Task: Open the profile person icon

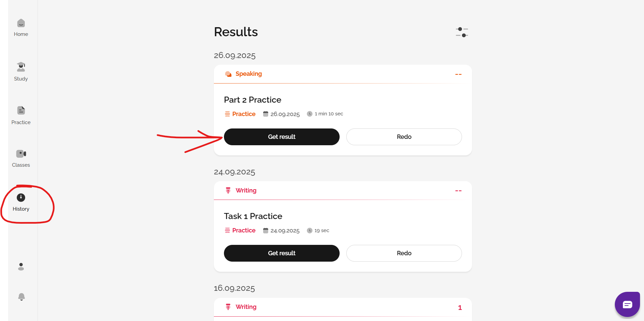Action: click(21, 267)
